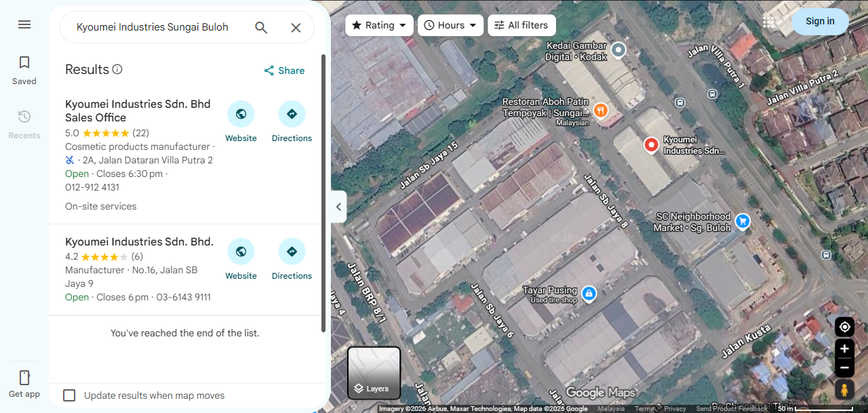This screenshot has width=868, height=413.
Task: Activate Street View pegman
Action: 844,390
